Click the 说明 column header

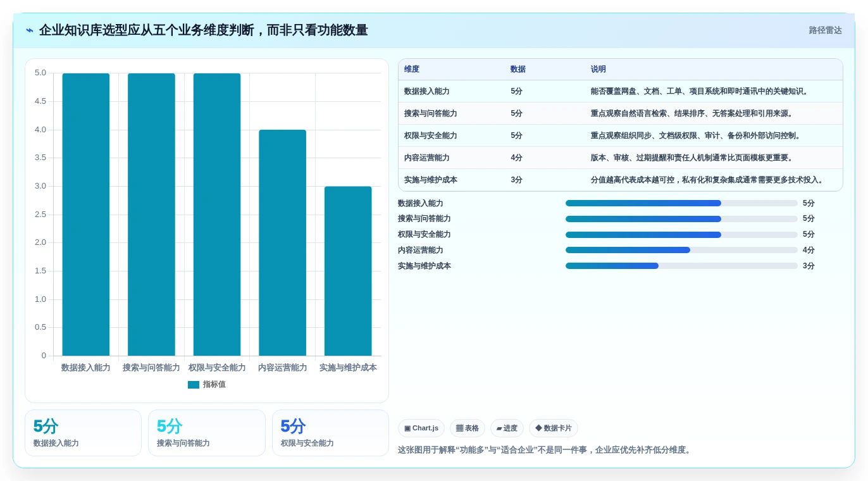(x=598, y=70)
